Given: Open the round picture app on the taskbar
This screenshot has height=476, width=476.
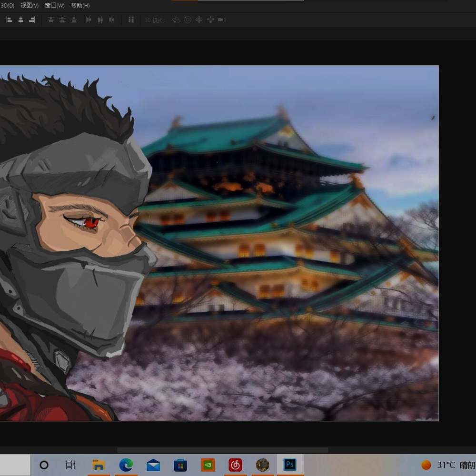Looking at the screenshot, I should (x=263, y=465).
